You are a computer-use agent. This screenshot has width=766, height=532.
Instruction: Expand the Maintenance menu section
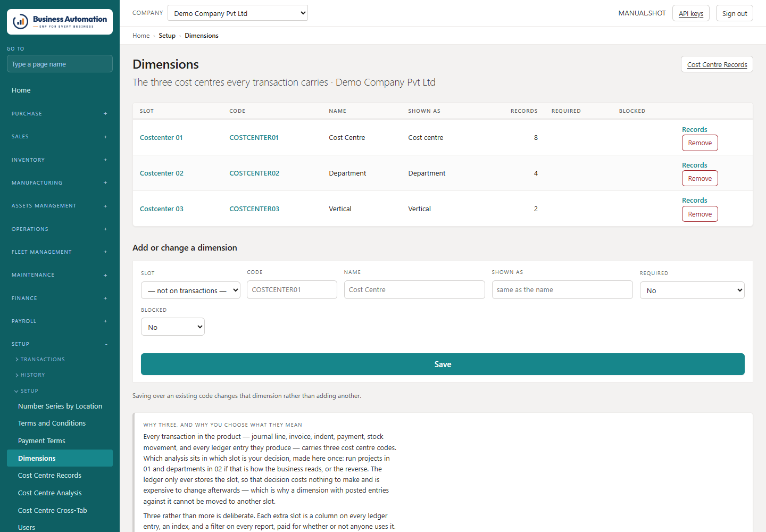60,275
